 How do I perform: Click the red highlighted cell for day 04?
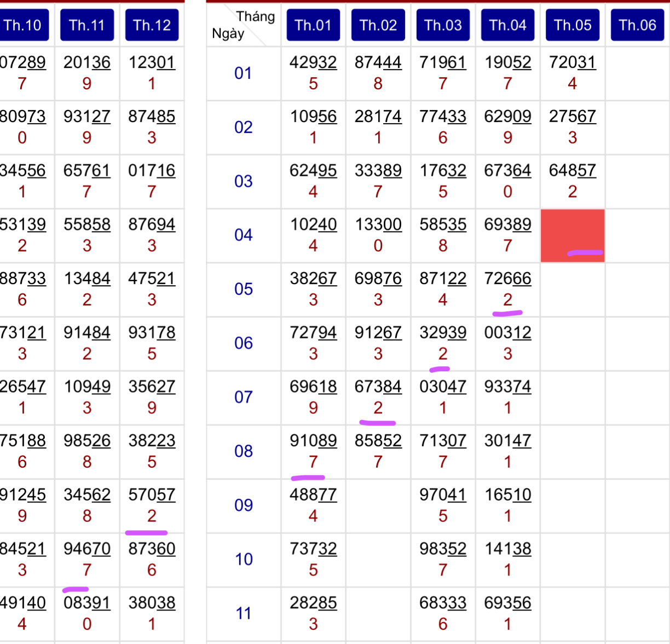[573, 235]
